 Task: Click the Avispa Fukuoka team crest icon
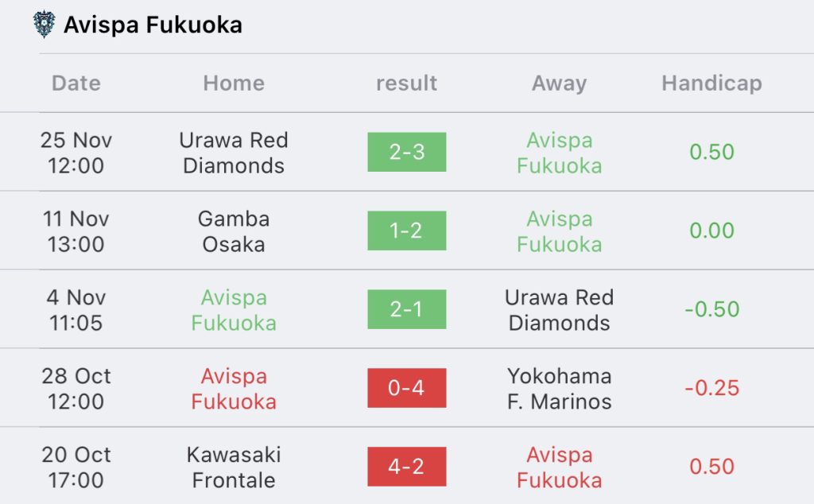point(45,25)
